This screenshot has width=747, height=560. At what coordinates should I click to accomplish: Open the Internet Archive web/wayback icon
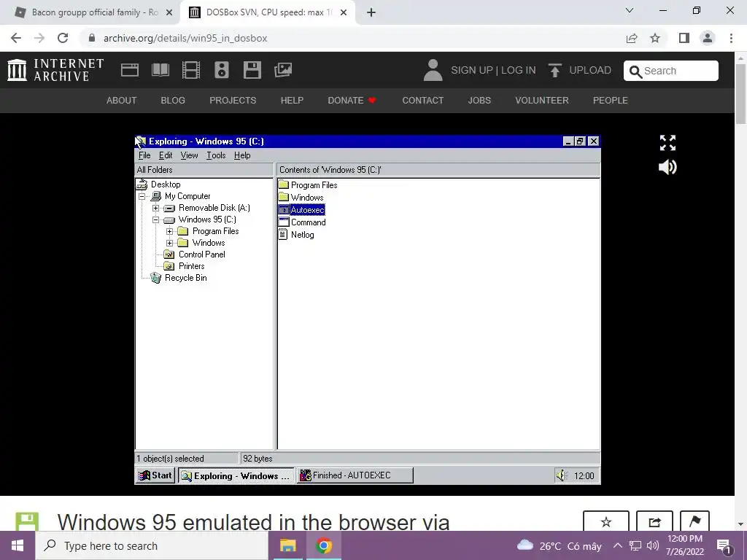click(x=130, y=70)
